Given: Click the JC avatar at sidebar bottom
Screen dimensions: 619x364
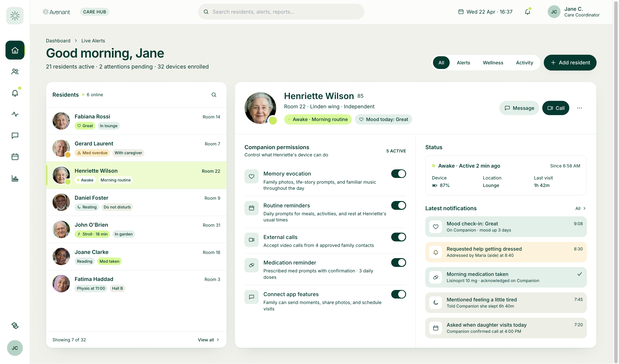Looking at the screenshot, I should 15,348.
